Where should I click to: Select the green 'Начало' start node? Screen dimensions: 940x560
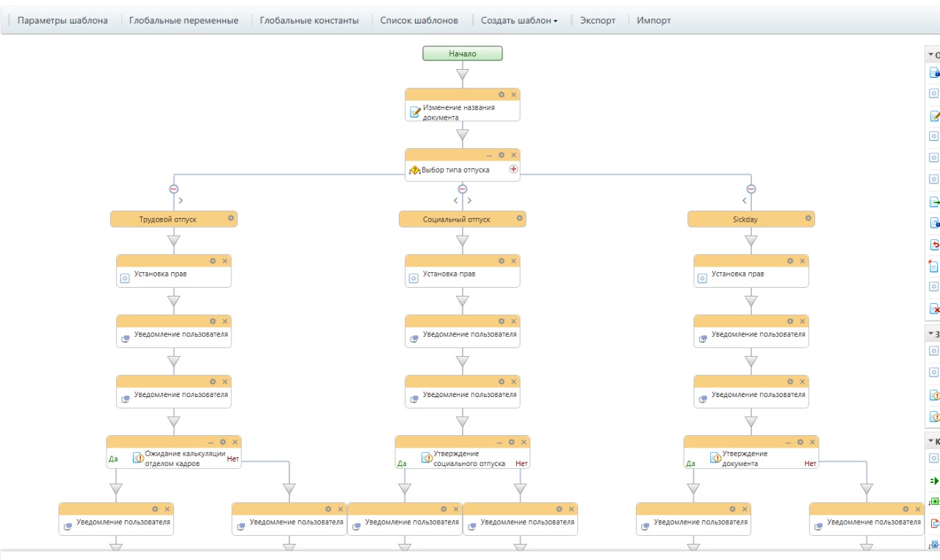pos(463,54)
